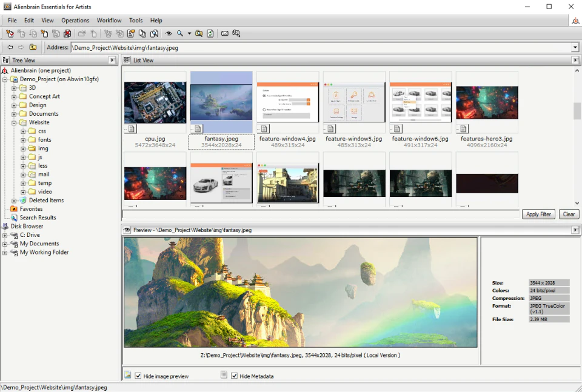Click the binoculars Find icon in the toolbar
582x392 pixels.
[198, 34]
